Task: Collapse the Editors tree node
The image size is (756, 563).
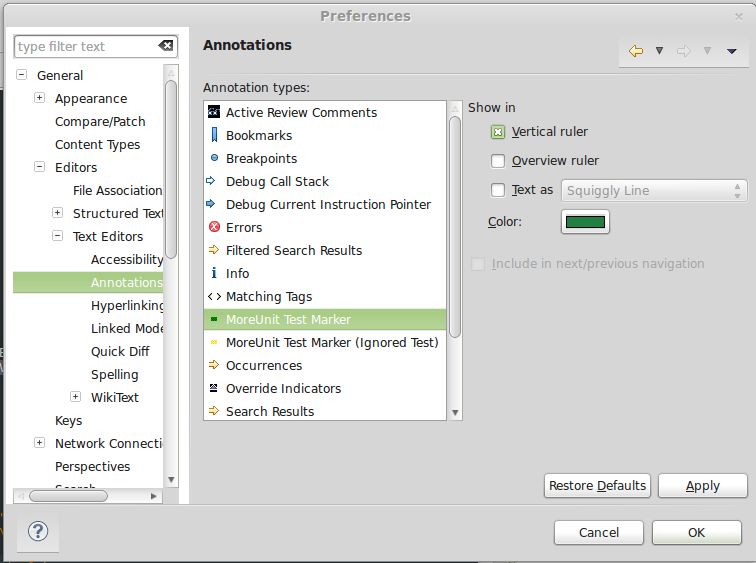Action: coord(40,167)
